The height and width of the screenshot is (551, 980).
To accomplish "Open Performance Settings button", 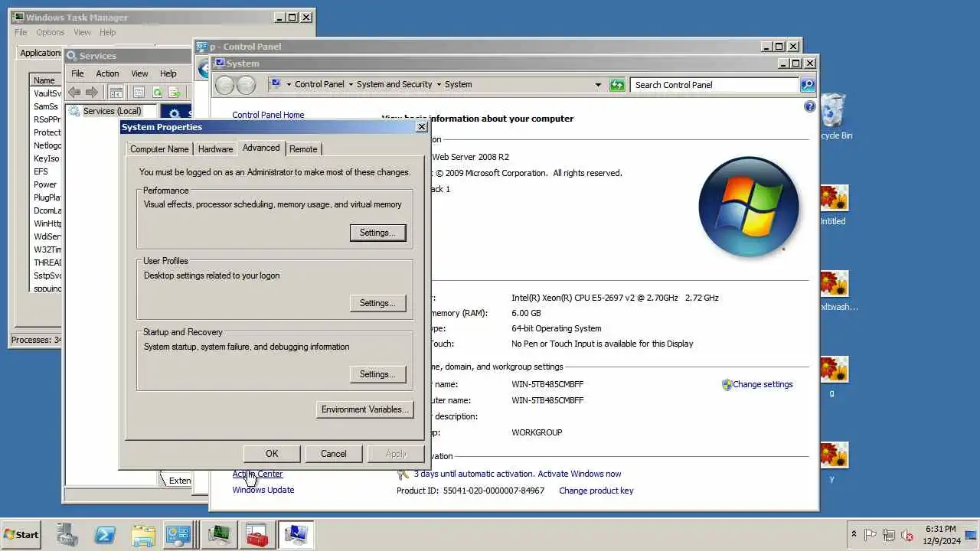I will coord(377,233).
